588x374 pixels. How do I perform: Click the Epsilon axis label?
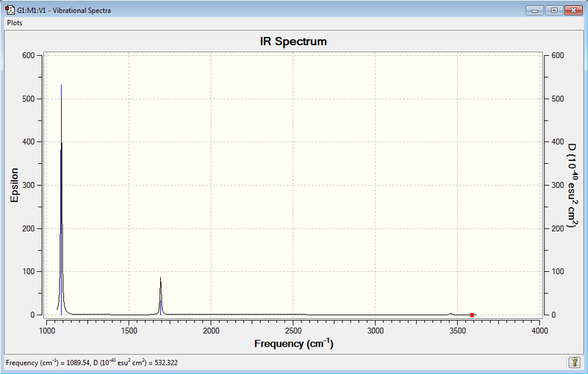[x=14, y=185]
